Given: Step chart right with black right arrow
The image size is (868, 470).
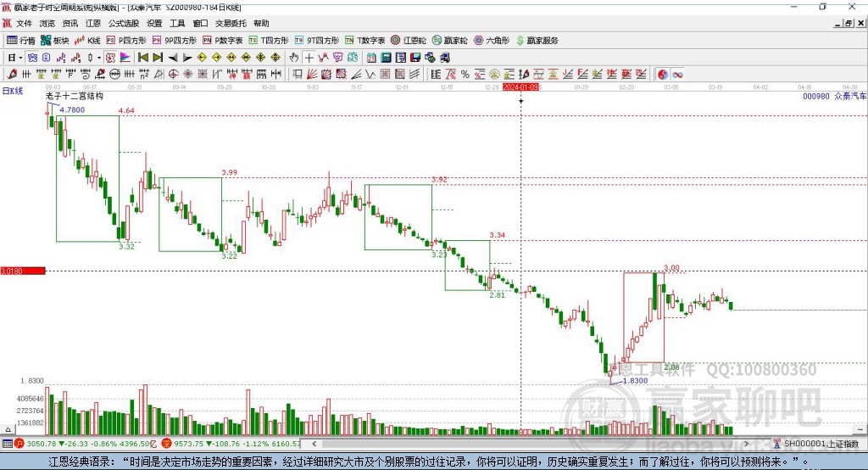Looking at the screenshot, I should tap(187, 58).
